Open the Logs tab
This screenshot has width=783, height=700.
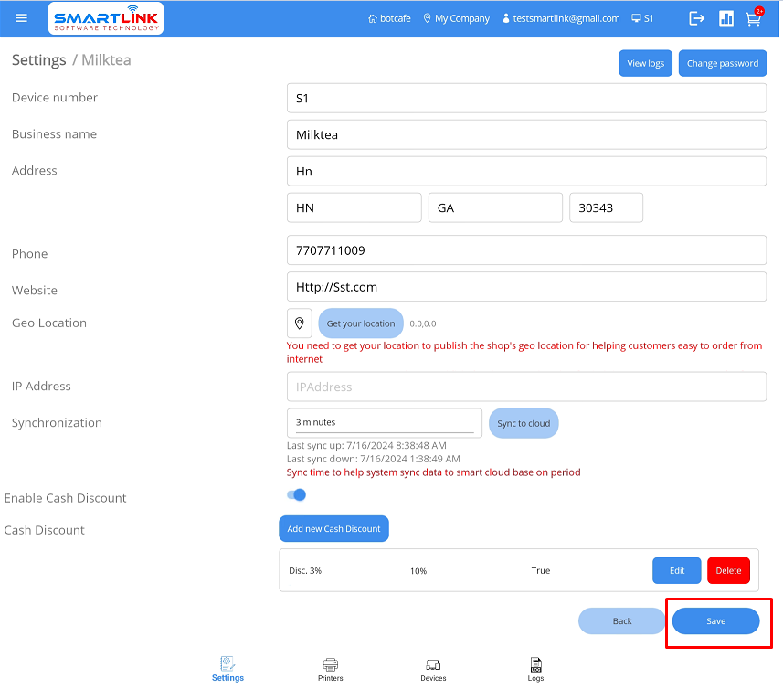click(x=535, y=669)
